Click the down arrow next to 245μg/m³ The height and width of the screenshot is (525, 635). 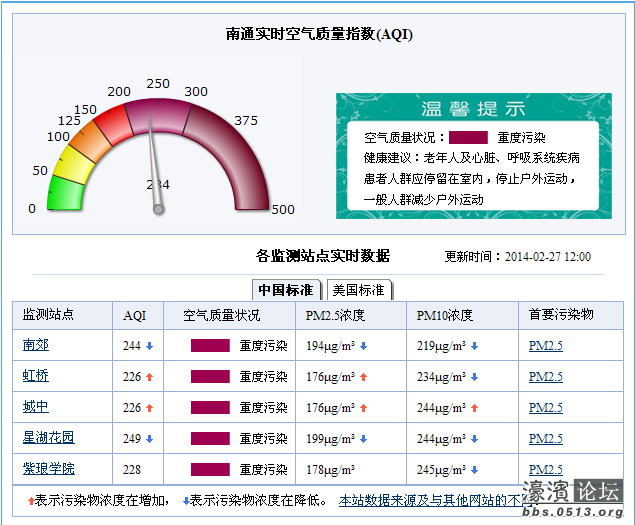(x=475, y=470)
